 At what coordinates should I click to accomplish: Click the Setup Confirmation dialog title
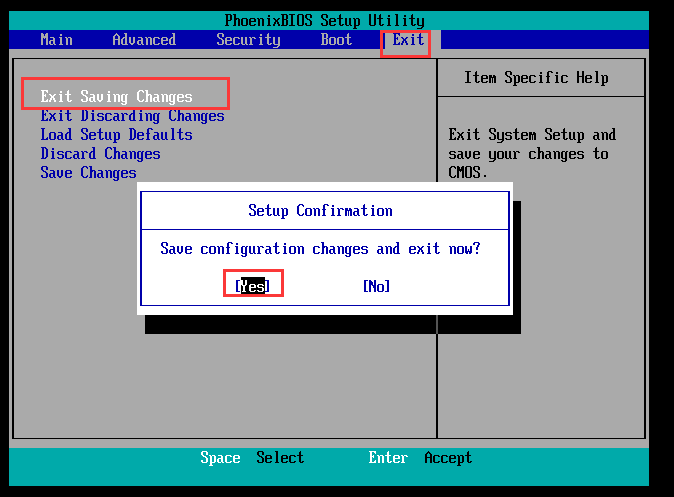320,211
